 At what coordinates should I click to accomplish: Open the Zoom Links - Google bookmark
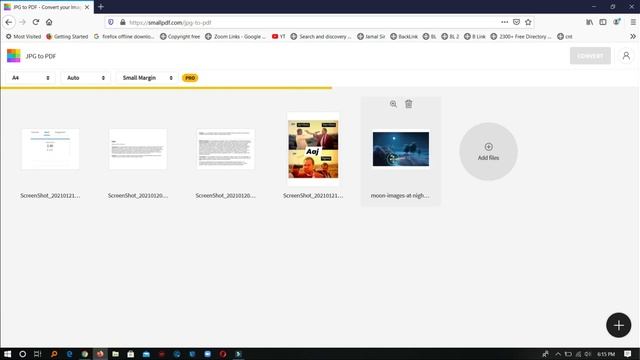(236, 36)
